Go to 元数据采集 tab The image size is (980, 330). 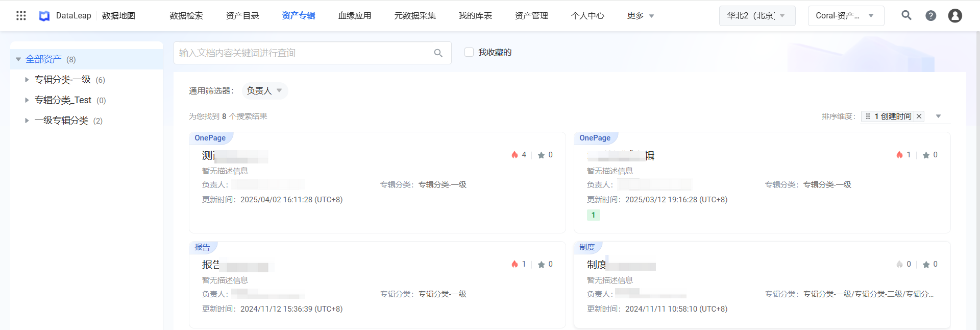[x=415, y=16]
